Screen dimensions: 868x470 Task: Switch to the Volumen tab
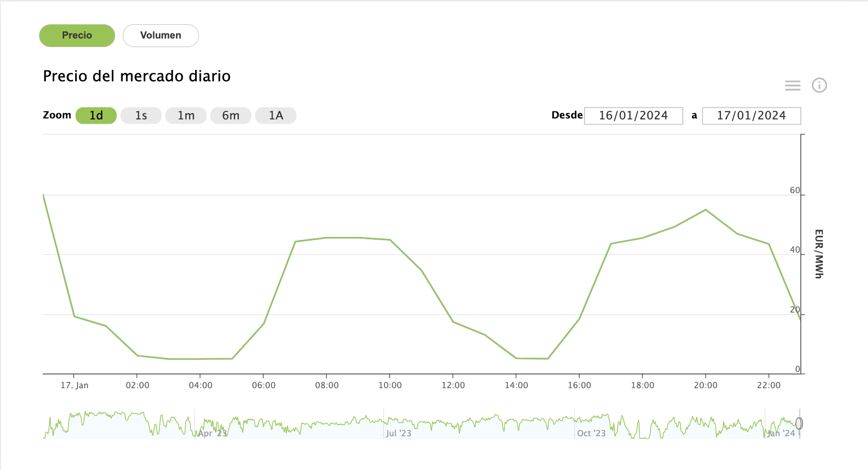(x=160, y=36)
